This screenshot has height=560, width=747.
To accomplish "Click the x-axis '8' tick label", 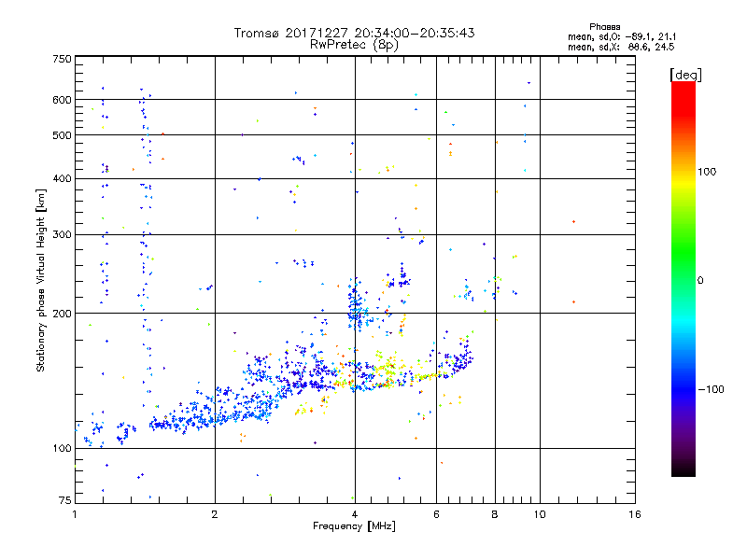I will 495,514.
